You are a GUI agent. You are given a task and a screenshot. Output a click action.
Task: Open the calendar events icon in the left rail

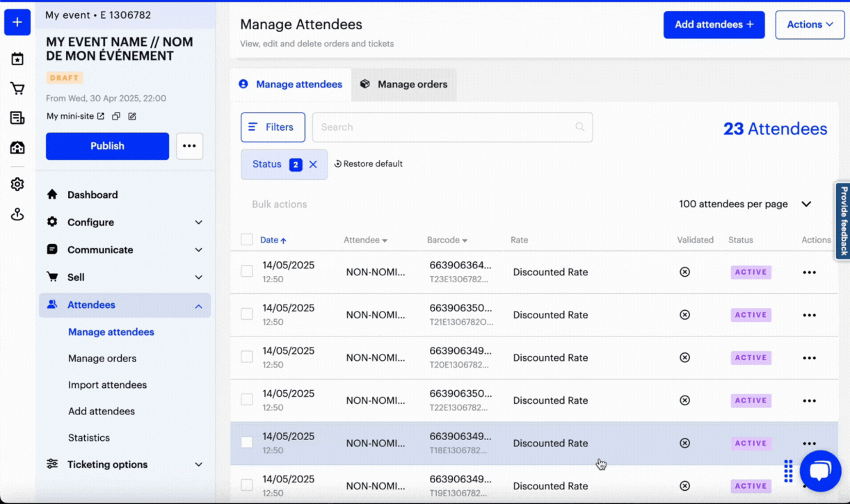tap(17, 59)
